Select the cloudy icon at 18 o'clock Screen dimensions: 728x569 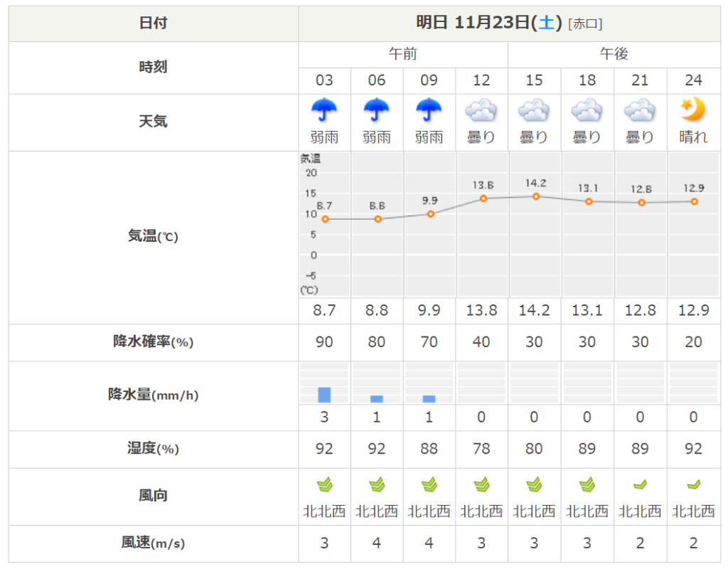pos(587,111)
